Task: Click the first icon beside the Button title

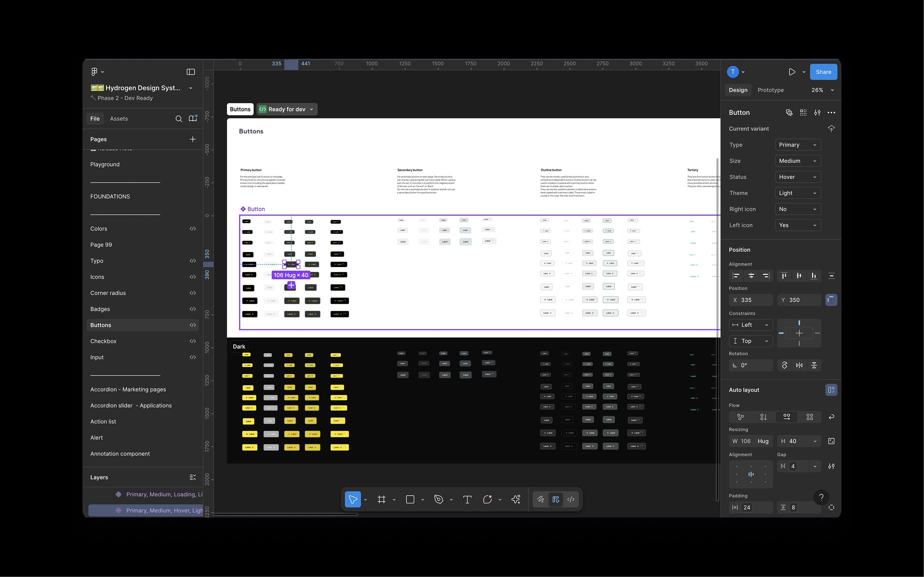Action: pos(789,112)
